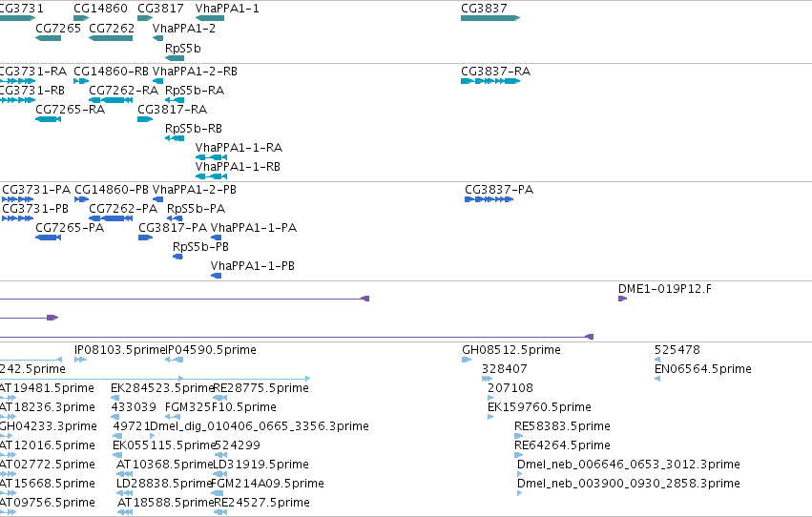Select the DME1-019P12.F BAC end label
Screen dimensions: 812x517
coord(665,289)
